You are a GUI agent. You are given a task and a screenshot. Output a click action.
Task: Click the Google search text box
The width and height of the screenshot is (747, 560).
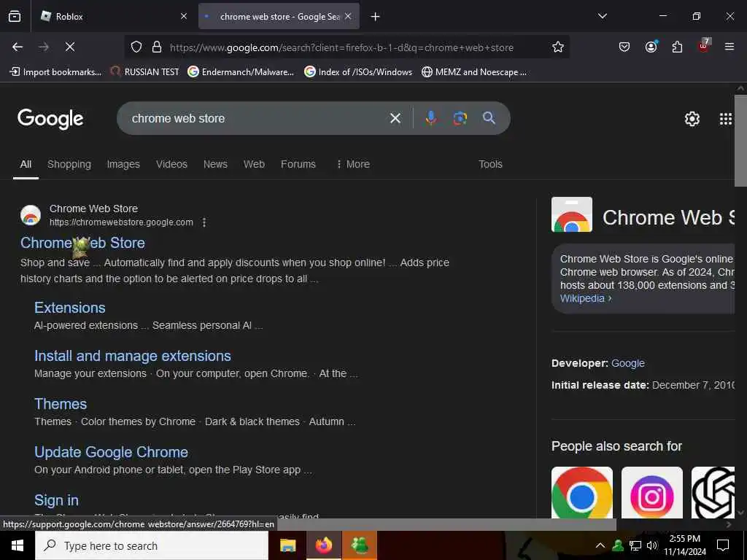pos(258,118)
